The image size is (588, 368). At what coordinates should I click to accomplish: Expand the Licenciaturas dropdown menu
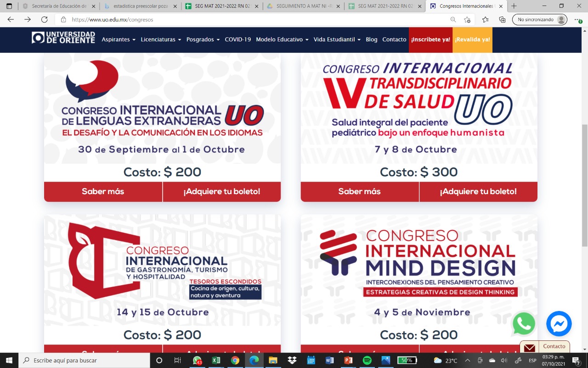pos(161,40)
